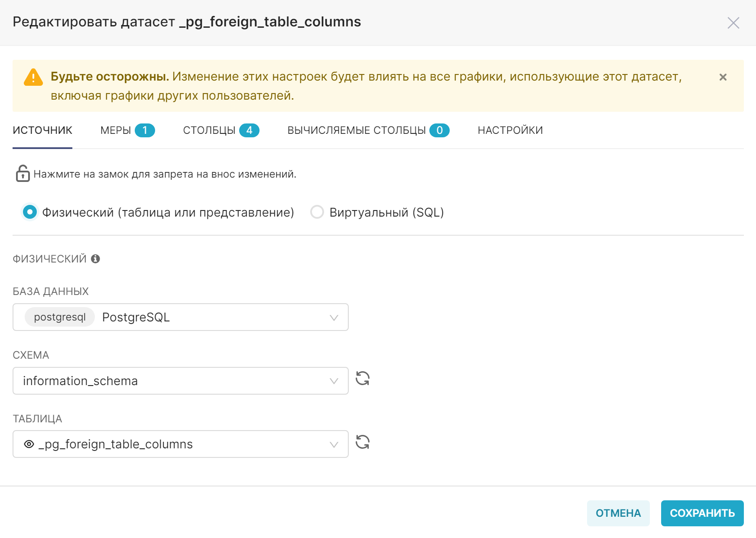Switch to the Столбцы tab
Image resolution: width=756 pixels, height=538 pixels.
click(x=221, y=130)
